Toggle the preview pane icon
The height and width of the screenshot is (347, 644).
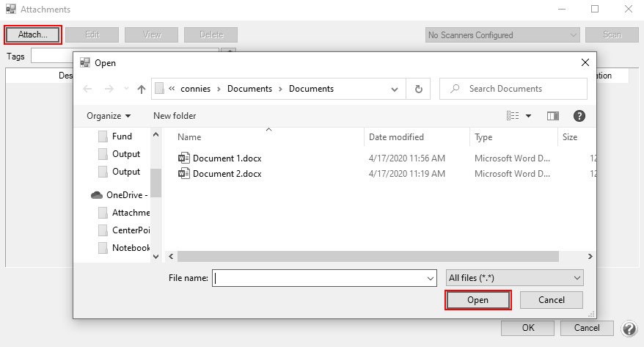click(553, 116)
